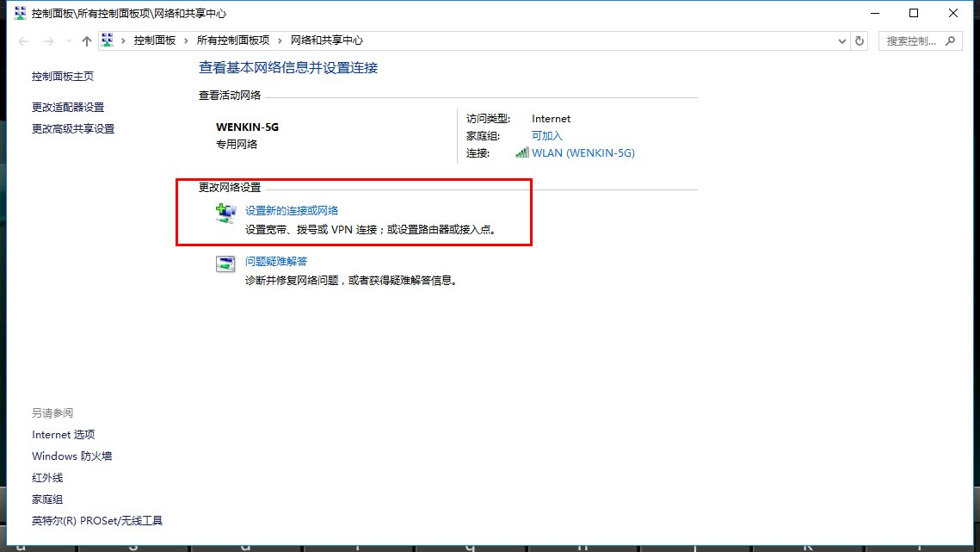Maximize the control panel window
This screenshot has height=552, width=980.
click(x=914, y=13)
